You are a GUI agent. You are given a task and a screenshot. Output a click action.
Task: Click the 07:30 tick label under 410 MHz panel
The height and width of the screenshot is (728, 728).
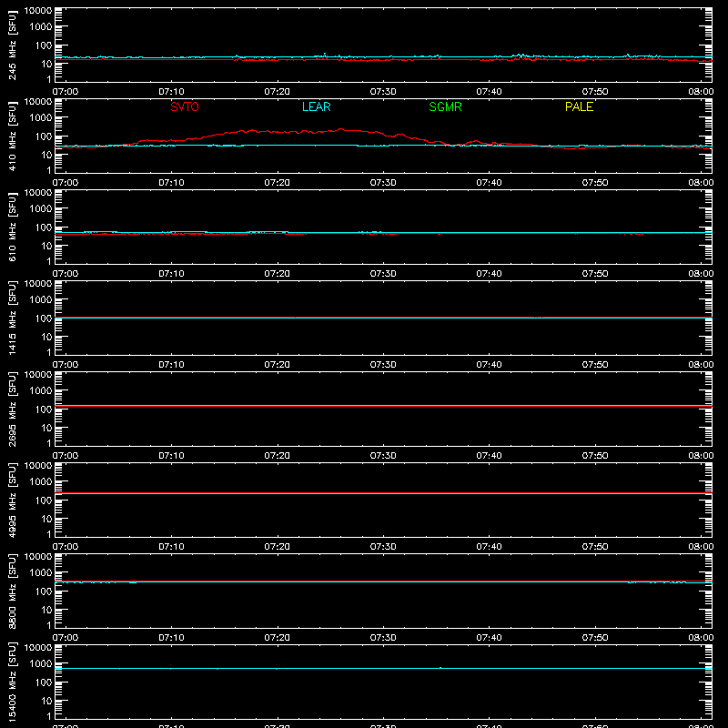click(383, 183)
